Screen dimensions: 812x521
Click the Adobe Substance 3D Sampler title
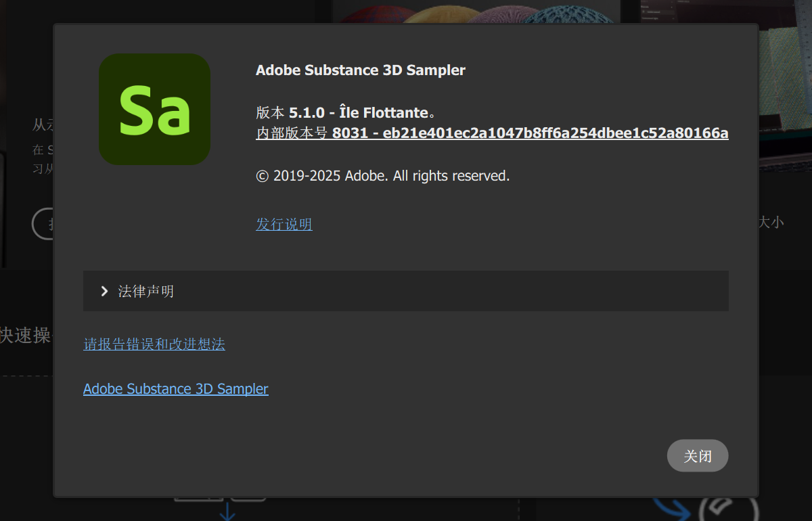[361, 70]
